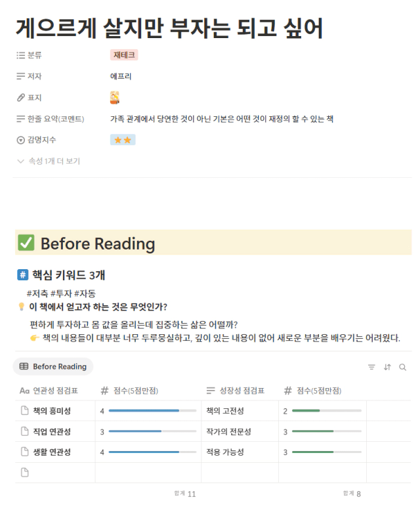Open the 감명지수 star rating select
420x516 pixels.
click(123, 140)
